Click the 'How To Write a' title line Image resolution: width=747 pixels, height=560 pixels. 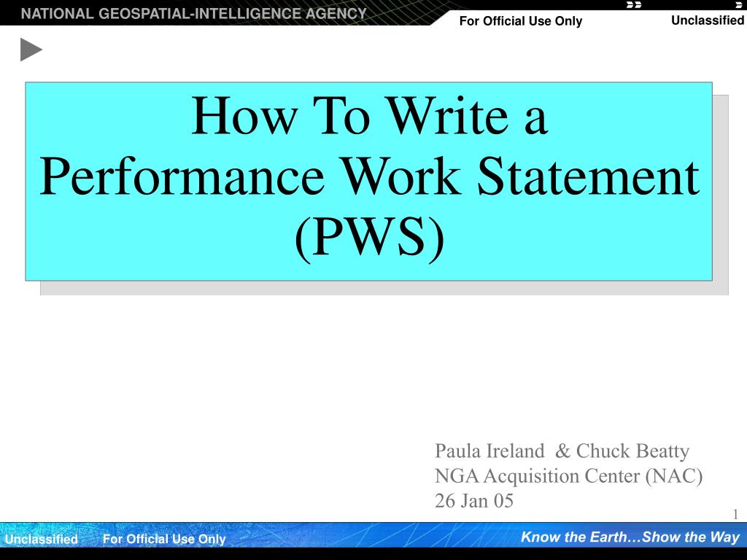(369, 117)
